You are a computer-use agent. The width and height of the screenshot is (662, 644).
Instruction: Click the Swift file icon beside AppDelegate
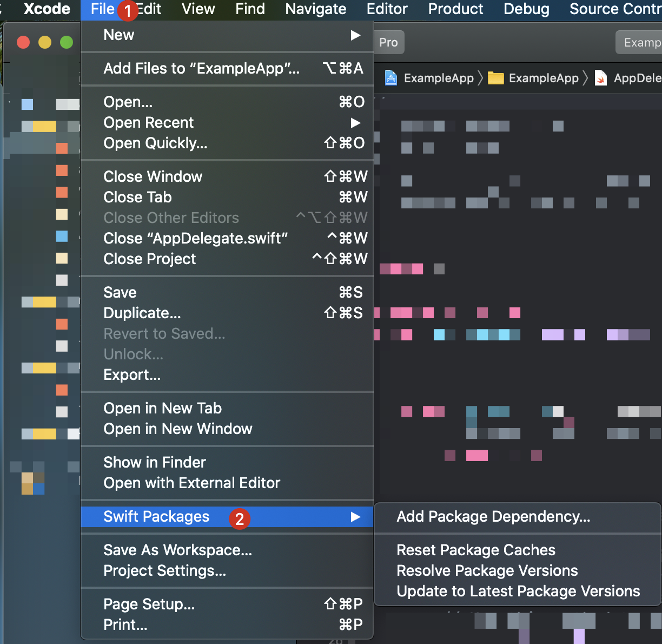point(600,78)
